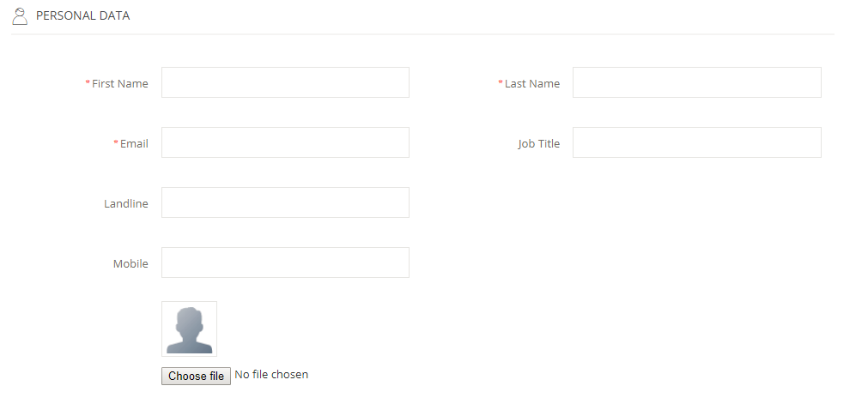
Task: Select the Email input box
Action: [x=285, y=142]
